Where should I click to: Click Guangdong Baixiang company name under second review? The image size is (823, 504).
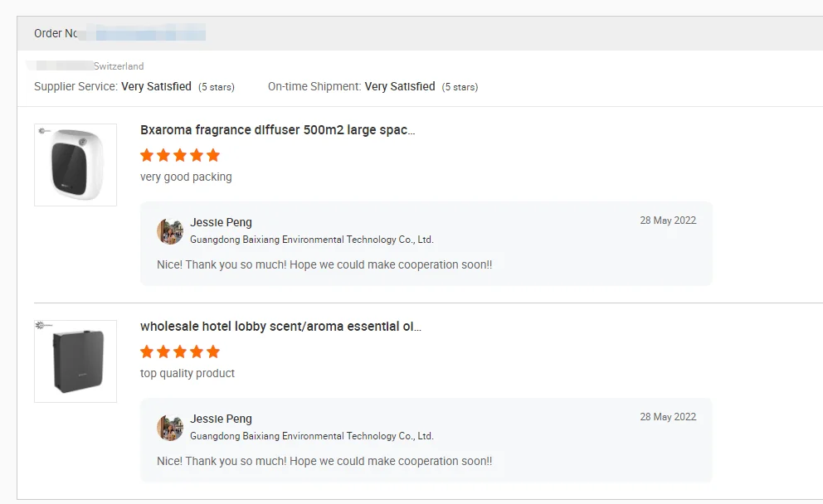(x=311, y=436)
